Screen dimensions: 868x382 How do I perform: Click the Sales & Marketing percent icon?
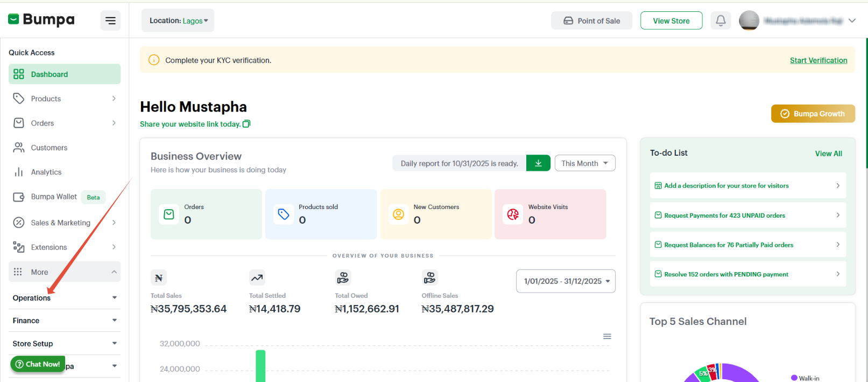click(x=19, y=223)
